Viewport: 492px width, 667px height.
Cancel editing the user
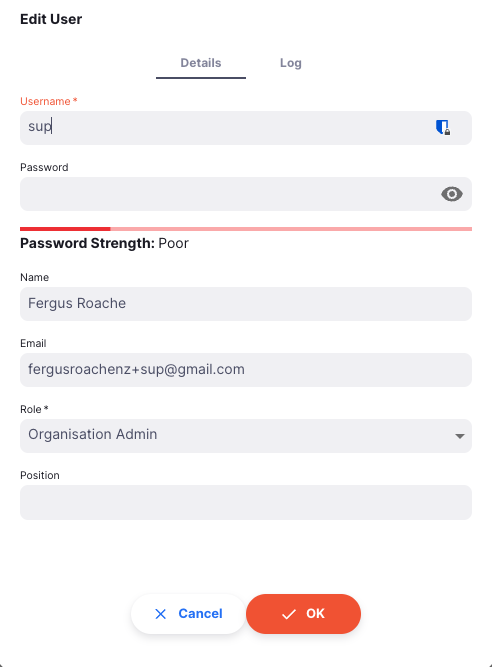pyautogui.click(x=188, y=614)
